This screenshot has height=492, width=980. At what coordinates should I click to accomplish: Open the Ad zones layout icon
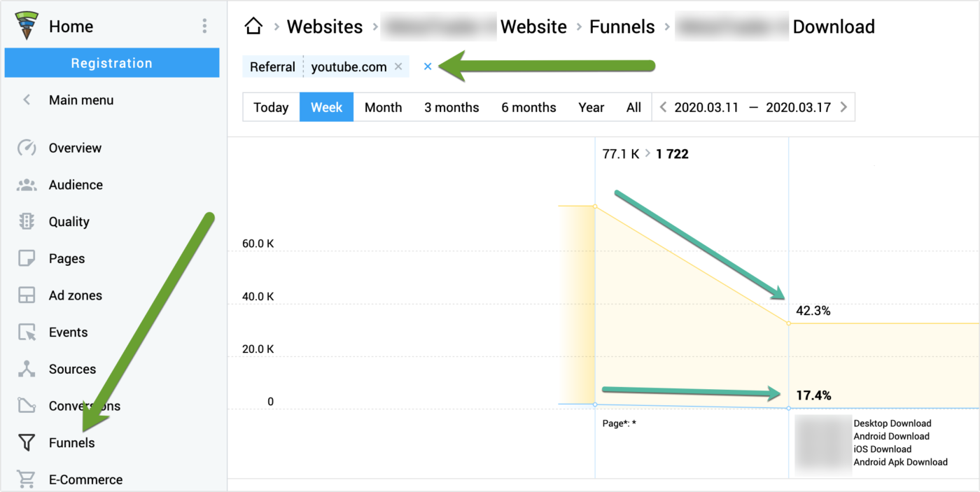coord(27,295)
